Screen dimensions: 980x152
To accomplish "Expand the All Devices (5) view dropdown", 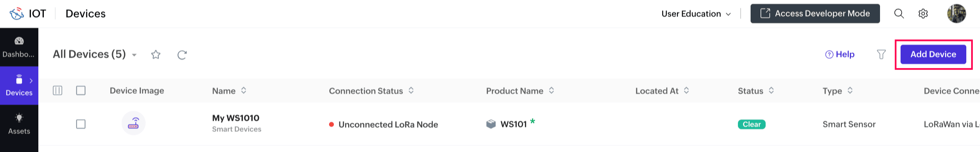I will (134, 55).
